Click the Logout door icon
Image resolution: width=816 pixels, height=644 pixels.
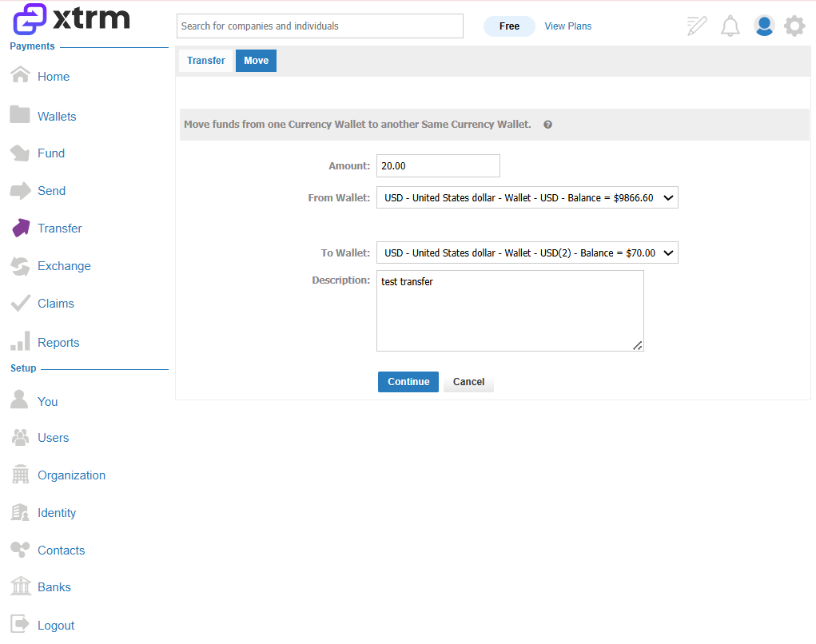point(20,624)
